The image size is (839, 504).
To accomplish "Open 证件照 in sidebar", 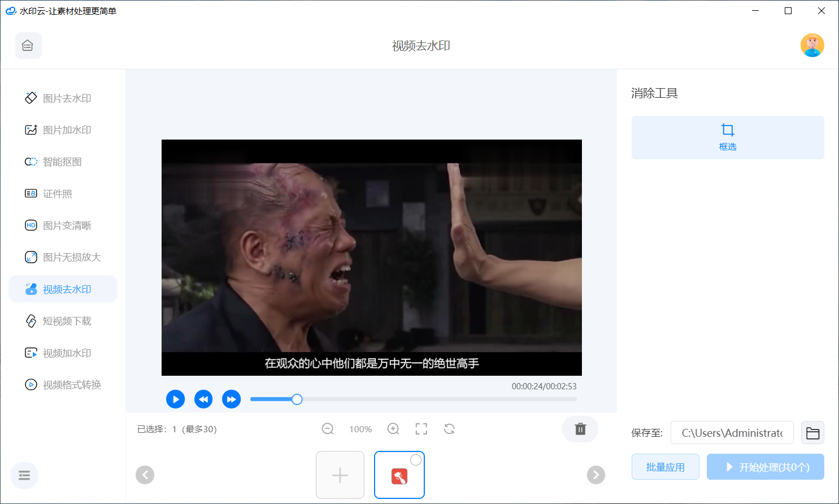I will click(63, 194).
